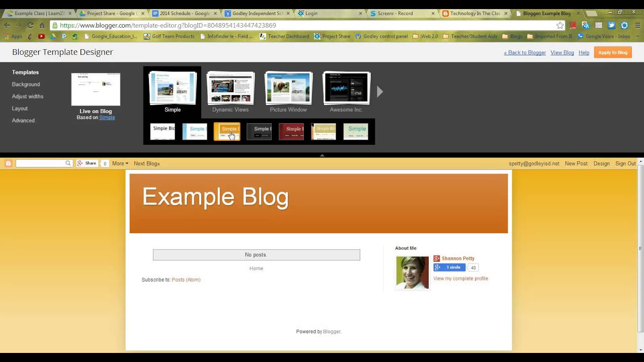The width and height of the screenshot is (644, 362).
Task: Click Design in blog navbar
Action: pyautogui.click(x=601, y=163)
